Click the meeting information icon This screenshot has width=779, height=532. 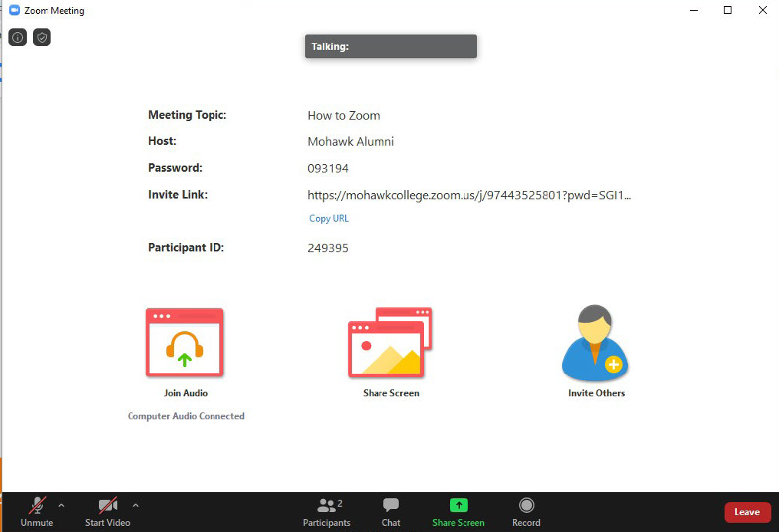pos(18,37)
